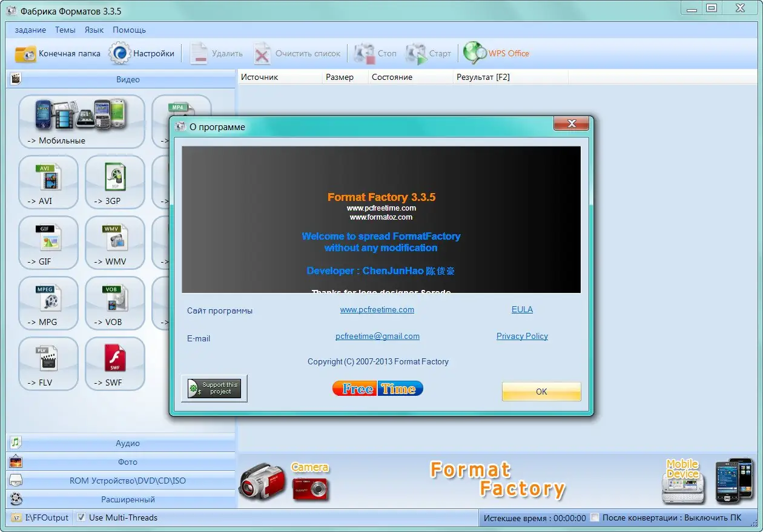This screenshot has height=532, width=763.
Task: Choose the VOB conversion icon
Action: (x=115, y=303)
